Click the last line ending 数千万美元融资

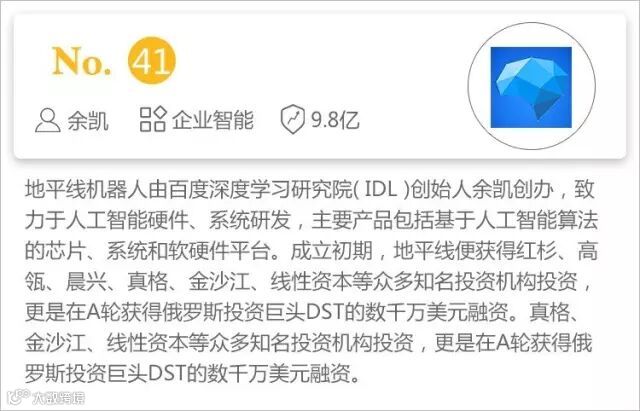pyautogui.click(x=192, y=373)
